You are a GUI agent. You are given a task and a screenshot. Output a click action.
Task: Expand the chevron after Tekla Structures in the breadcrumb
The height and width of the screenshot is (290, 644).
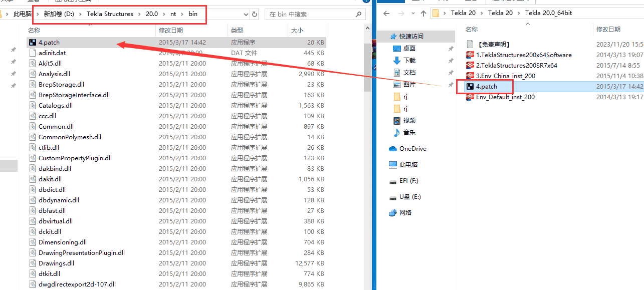[139, 14]
